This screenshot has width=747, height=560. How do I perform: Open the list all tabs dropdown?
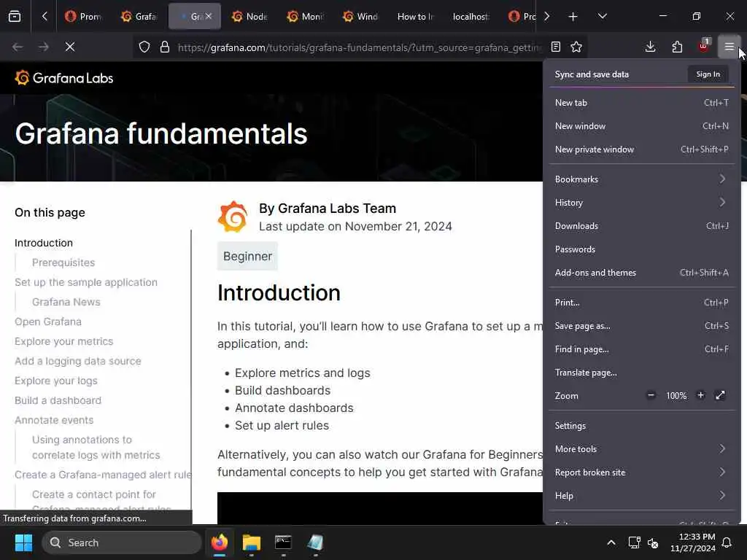[x=603, y=17]
